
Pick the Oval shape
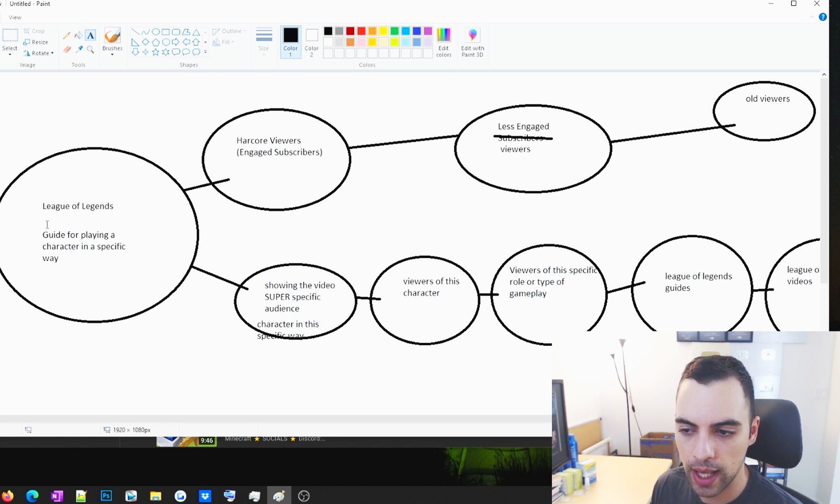tap(155, 32)
